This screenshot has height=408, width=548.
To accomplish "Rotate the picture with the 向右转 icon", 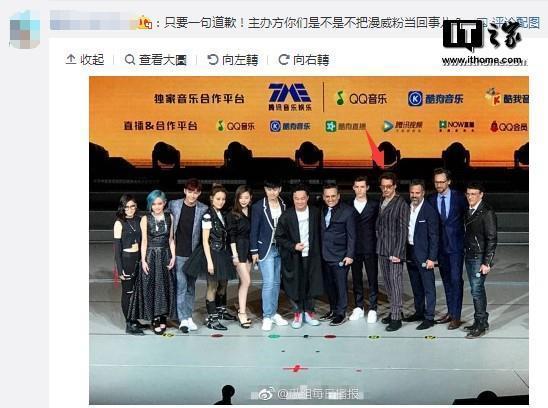I will point(284,59).
